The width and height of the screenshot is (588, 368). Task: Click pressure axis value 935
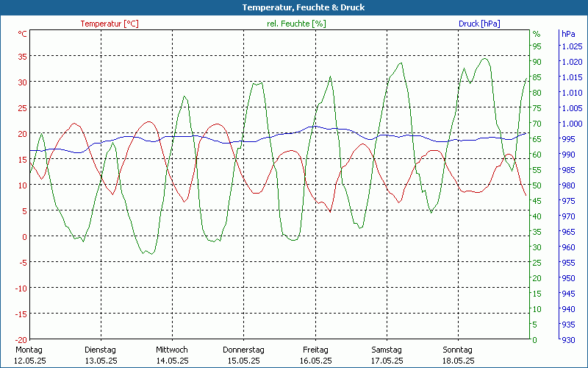568,325
